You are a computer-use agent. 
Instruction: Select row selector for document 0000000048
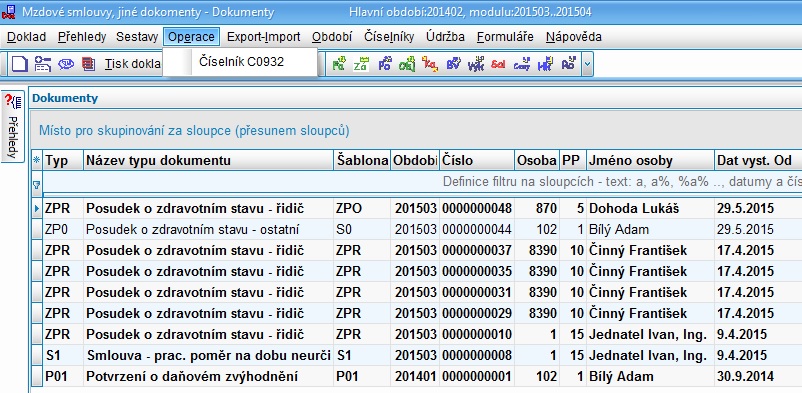[36, 209]
